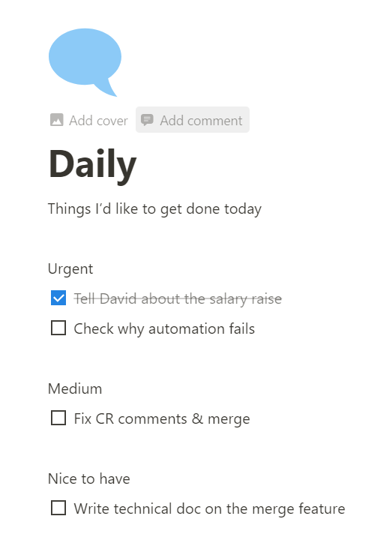Click the image icon beside Add cover
The image size is (392, 540).
coord(57,120)
